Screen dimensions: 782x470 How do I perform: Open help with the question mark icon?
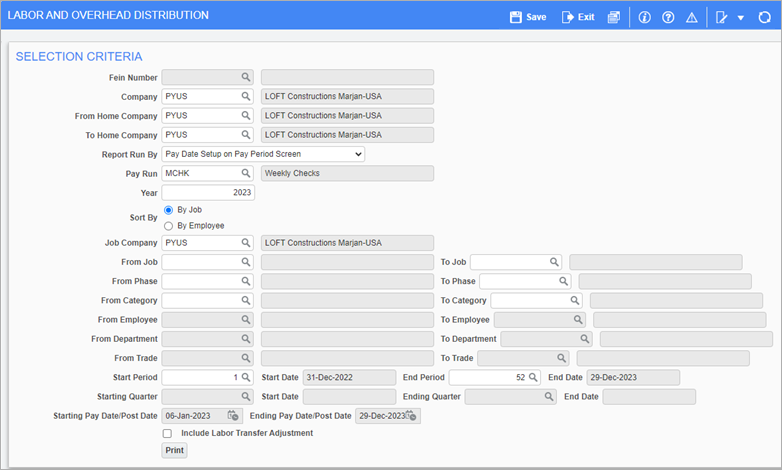(668, 17)
